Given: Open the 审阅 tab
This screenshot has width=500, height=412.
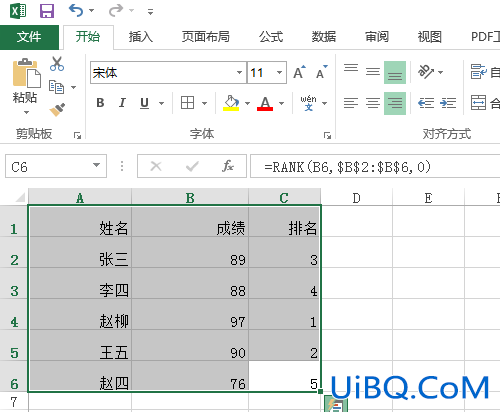Looking at the screenshot, I should (377, 37).
